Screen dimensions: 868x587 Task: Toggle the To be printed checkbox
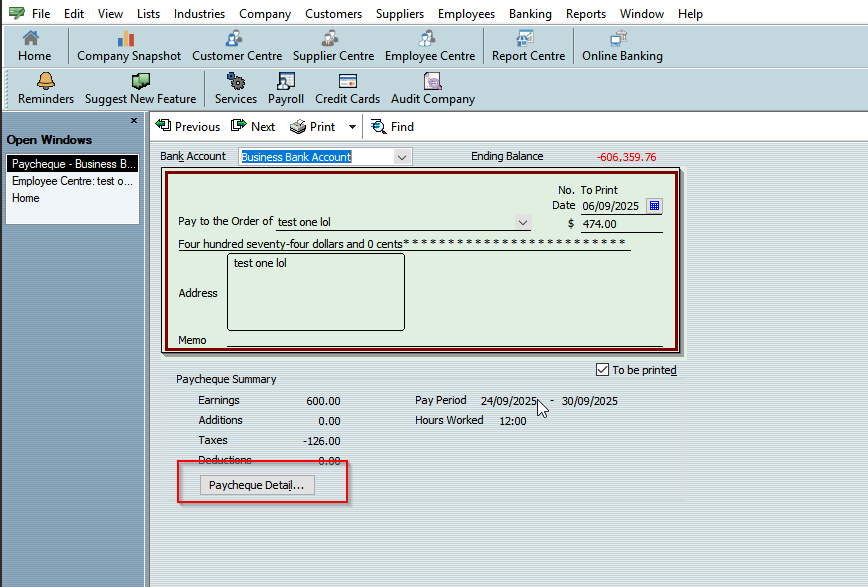click(602, 369)
